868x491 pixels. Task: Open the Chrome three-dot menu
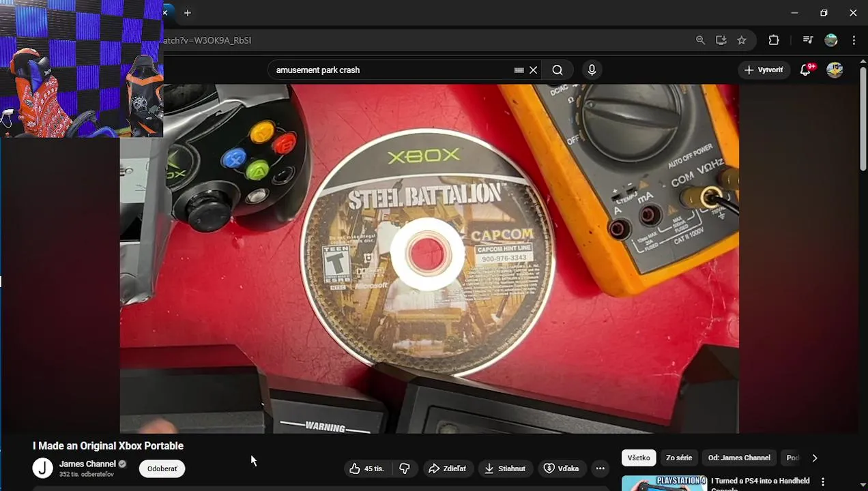tap(854, 40)
